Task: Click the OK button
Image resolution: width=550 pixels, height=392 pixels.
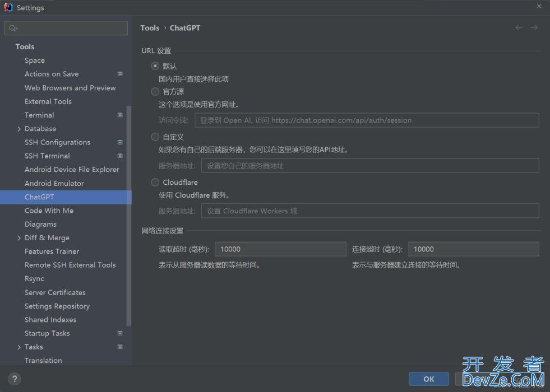Action: (429, 379)
